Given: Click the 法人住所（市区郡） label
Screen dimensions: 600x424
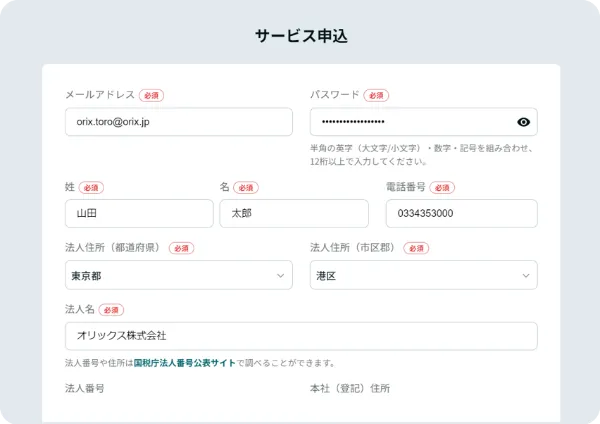Looking at the screenshot, I should tap(354, 248).
